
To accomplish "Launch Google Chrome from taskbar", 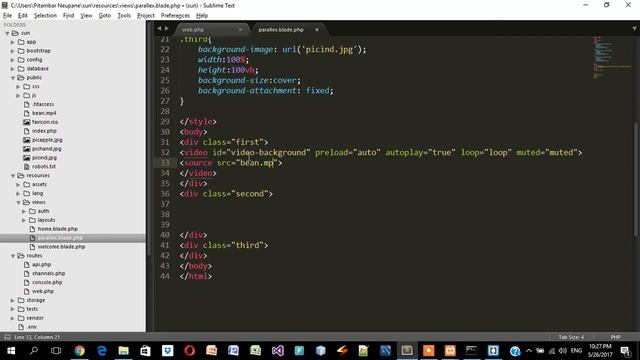I will point(80,351).
